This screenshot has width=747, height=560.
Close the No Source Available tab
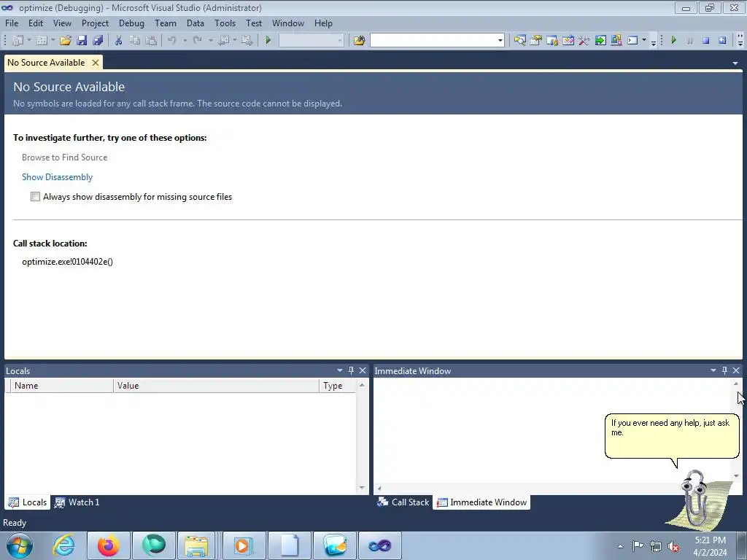click(x=96, y=63)
